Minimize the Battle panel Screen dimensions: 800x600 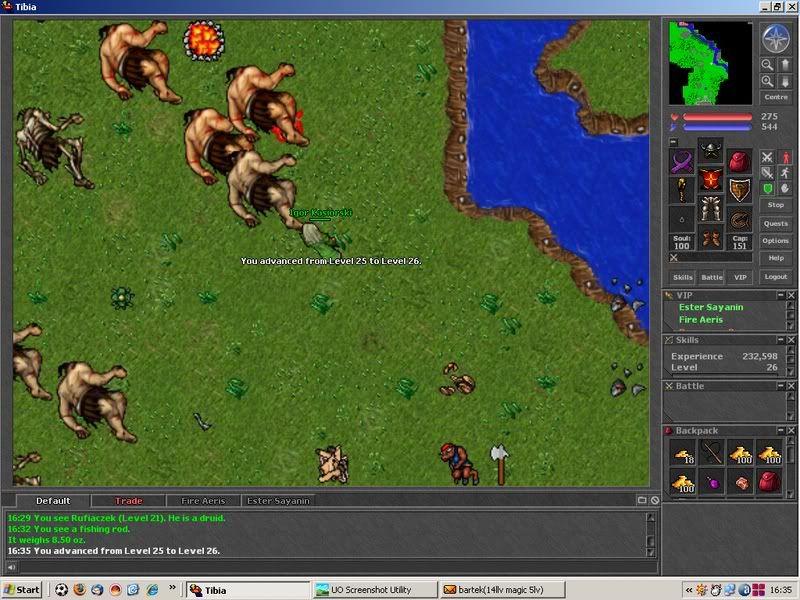pos(781,386)
